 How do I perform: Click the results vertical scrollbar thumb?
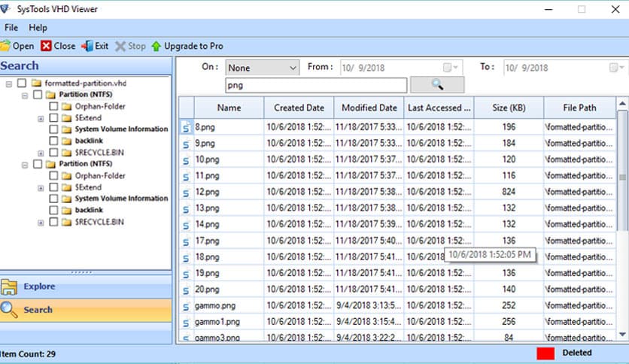(x=622, y=171)
